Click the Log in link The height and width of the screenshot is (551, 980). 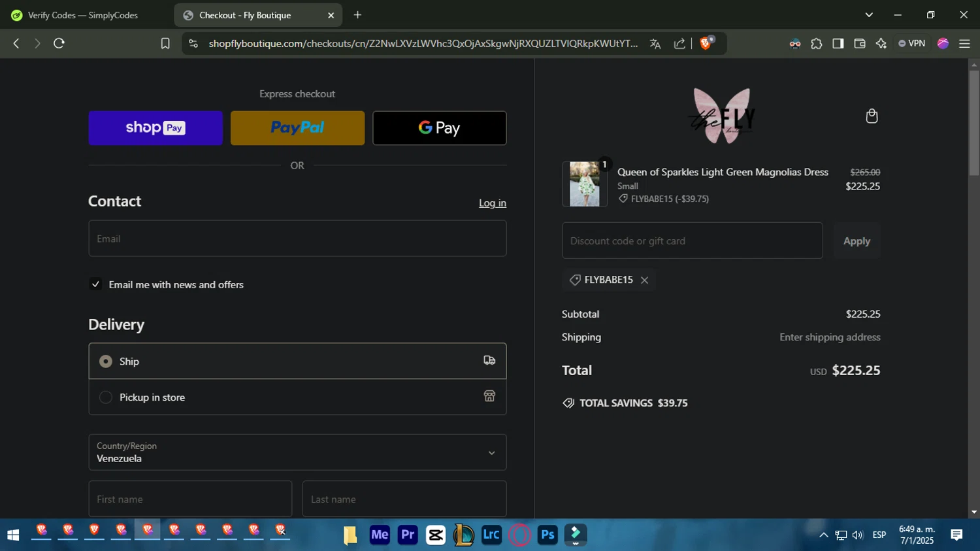coord(493,203)
